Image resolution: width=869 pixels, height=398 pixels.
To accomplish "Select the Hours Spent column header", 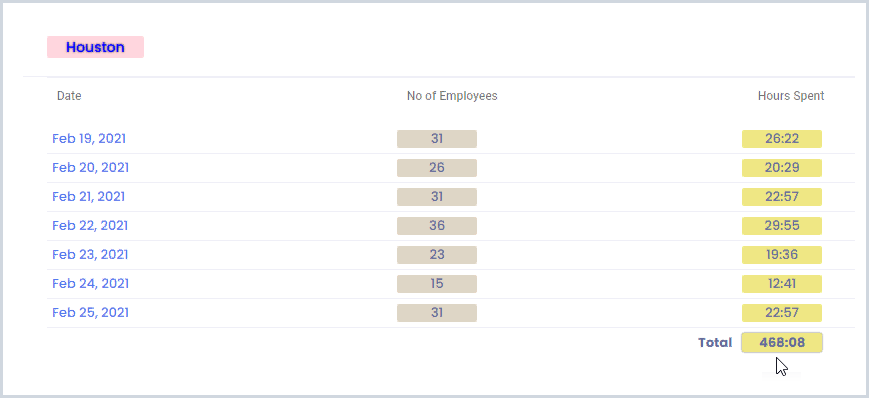I will coord(791,96).
